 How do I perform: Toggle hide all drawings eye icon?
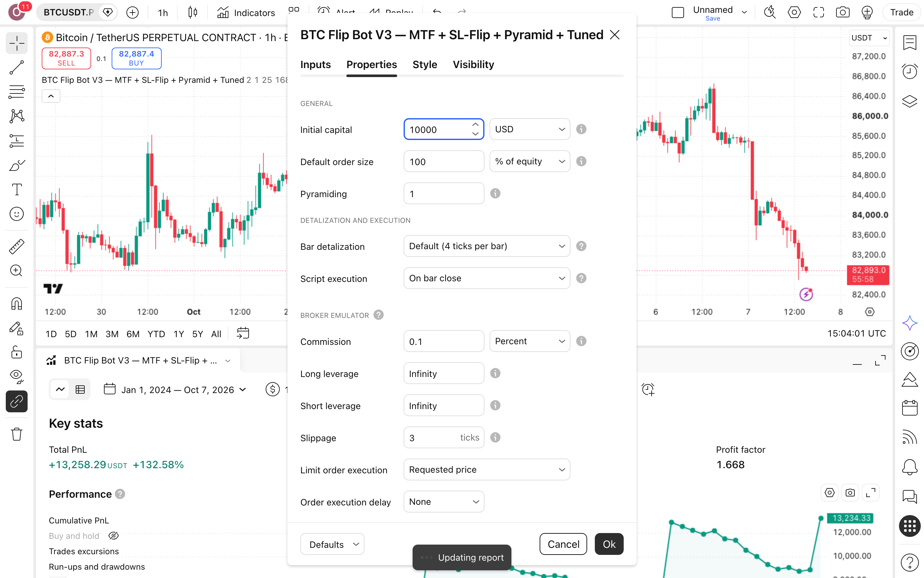click(16, 377)
